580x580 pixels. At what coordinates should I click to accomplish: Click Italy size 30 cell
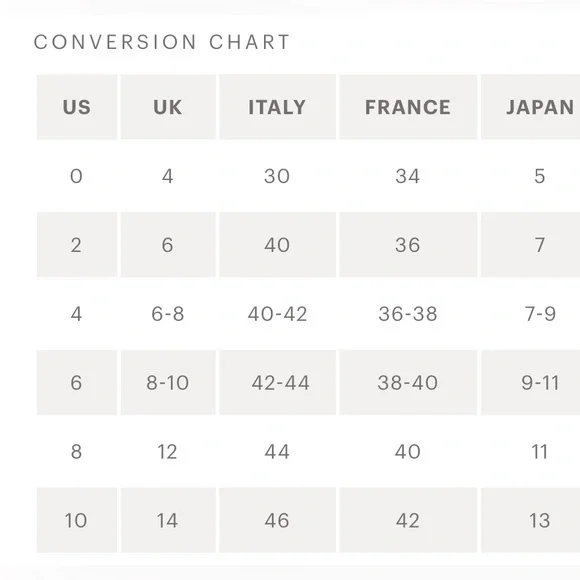(277, 176)
